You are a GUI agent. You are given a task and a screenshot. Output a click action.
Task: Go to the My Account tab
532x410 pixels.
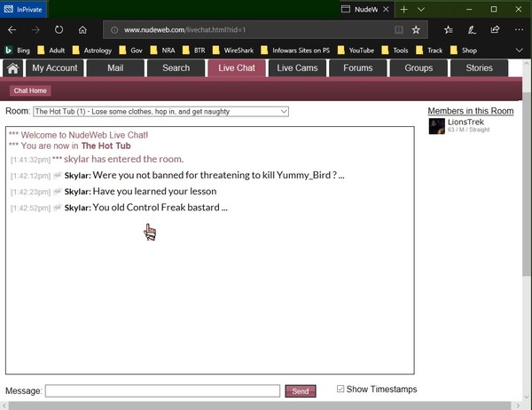(55, 68)
